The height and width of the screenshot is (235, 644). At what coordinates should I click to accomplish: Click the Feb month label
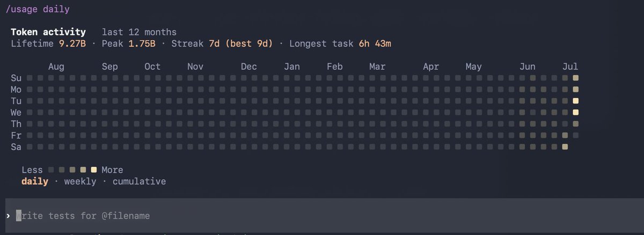tap(335, 67)
